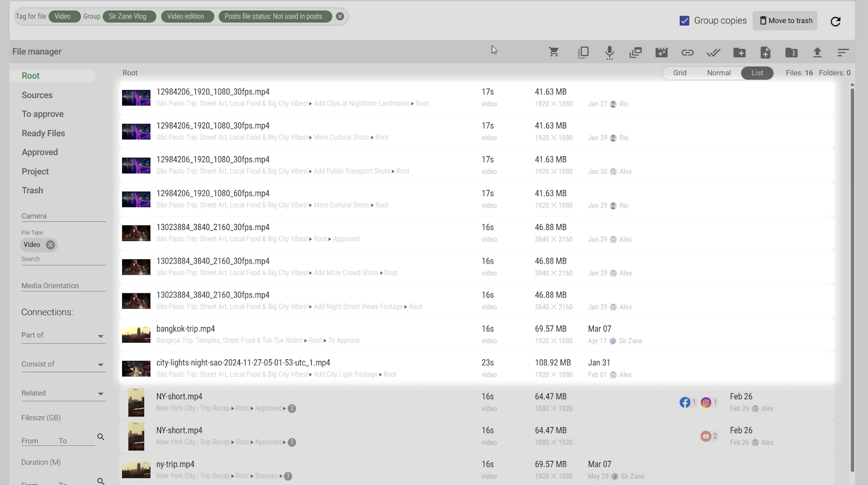
Task: Click the microphone voice-over icon
Action: [609, 52]
